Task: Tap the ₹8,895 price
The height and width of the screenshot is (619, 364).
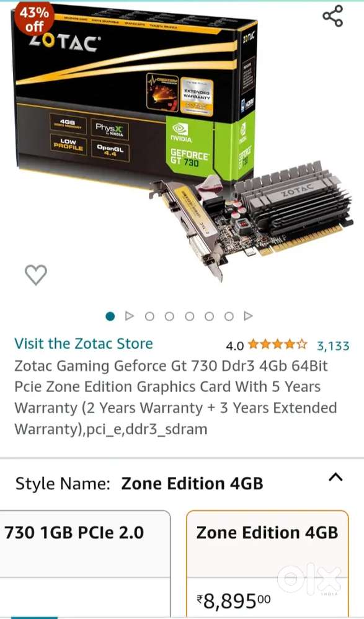Action: pos(234,601)
